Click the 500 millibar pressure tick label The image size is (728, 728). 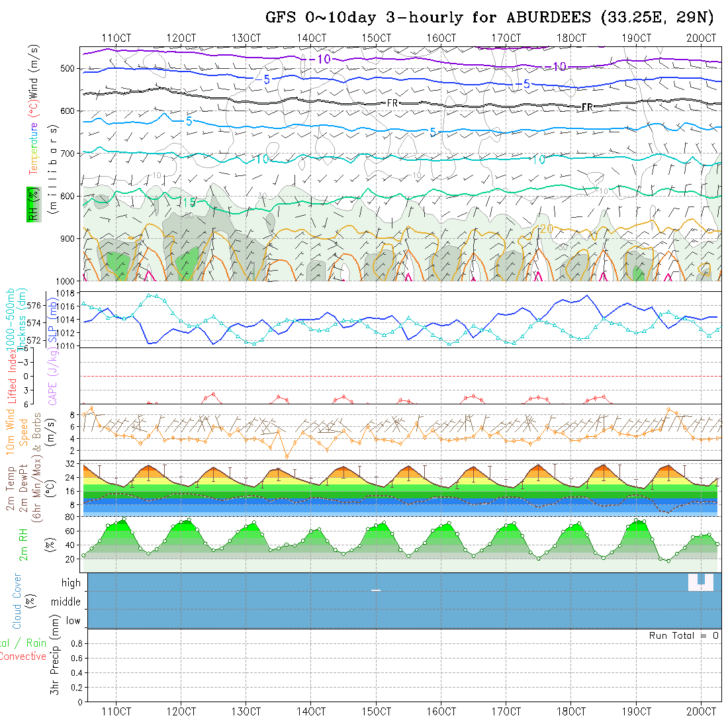[69, 68]
